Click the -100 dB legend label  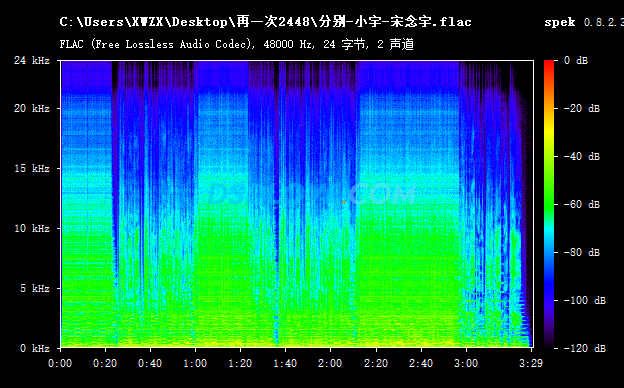pyautogui.click(x=585, y=300)
